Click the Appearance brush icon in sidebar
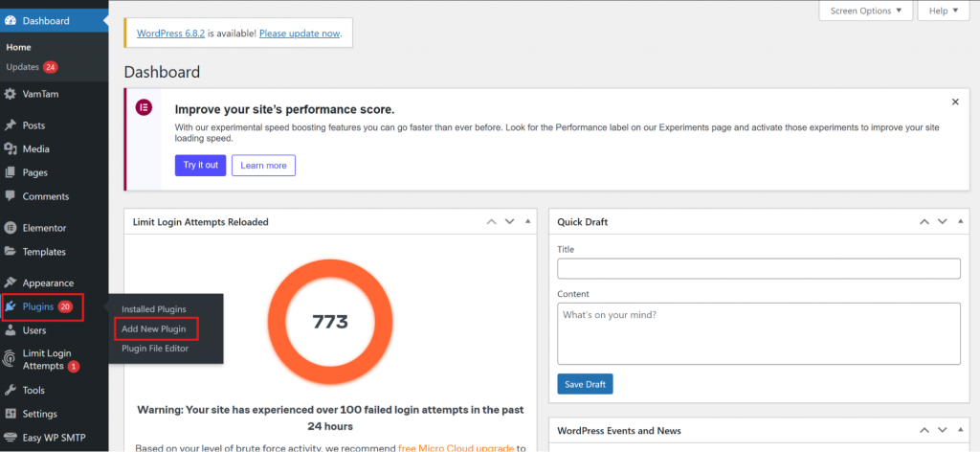The image size is (980, 452). [10, 283]
